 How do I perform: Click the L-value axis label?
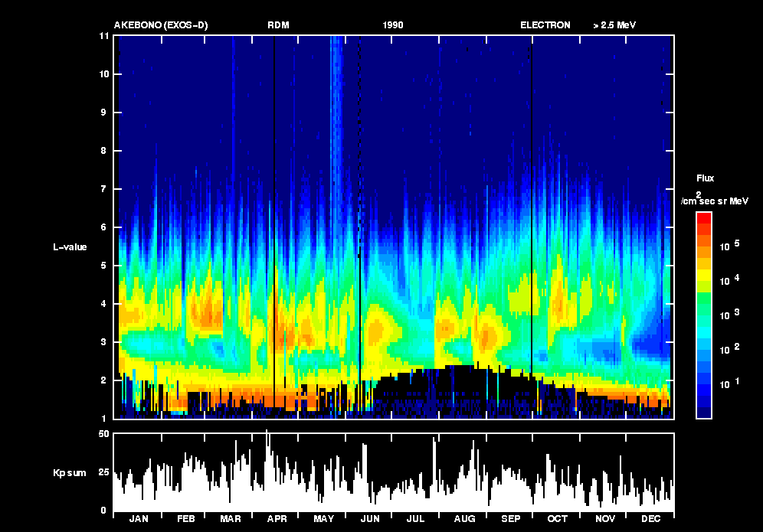(70, 247)
